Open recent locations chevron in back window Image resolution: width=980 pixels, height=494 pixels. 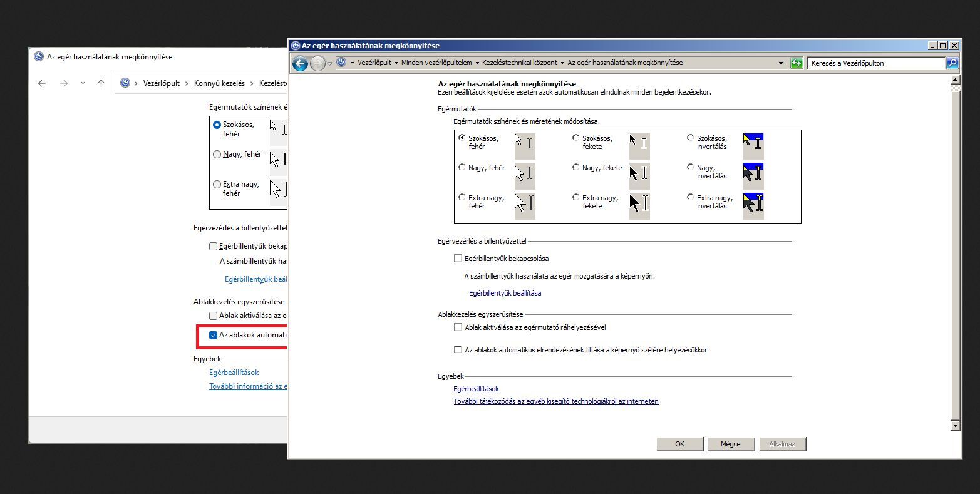click(83, 83)
